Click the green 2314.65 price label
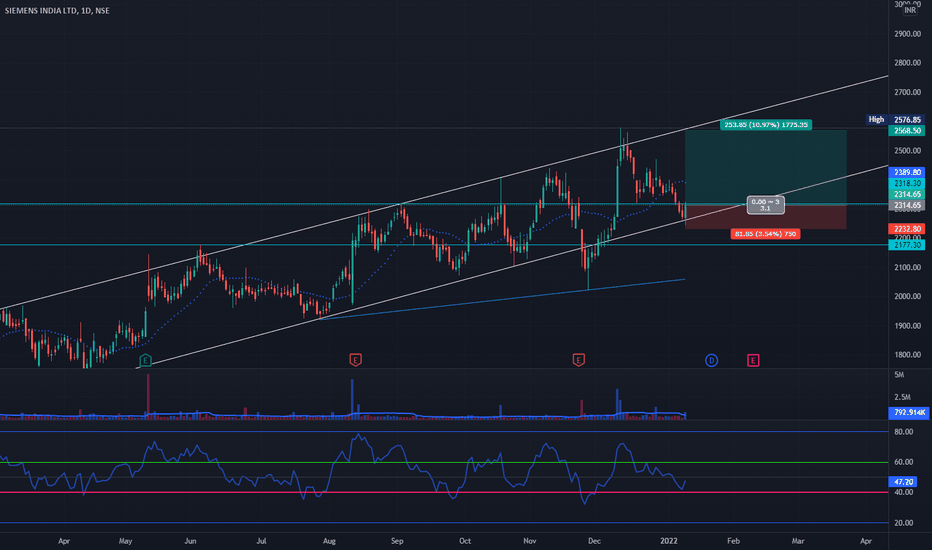Image resolution: width=932 pixels, height=550 pixels. click(907, 194)
